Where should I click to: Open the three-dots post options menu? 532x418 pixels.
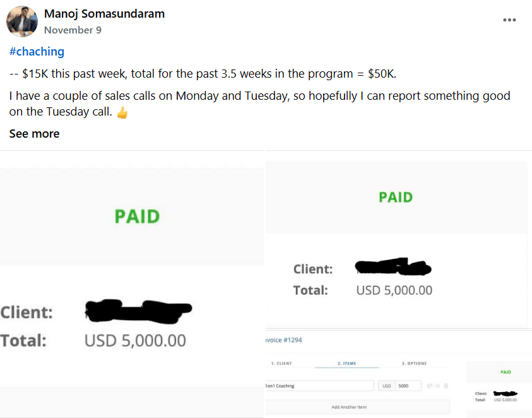tap(509, 20)
